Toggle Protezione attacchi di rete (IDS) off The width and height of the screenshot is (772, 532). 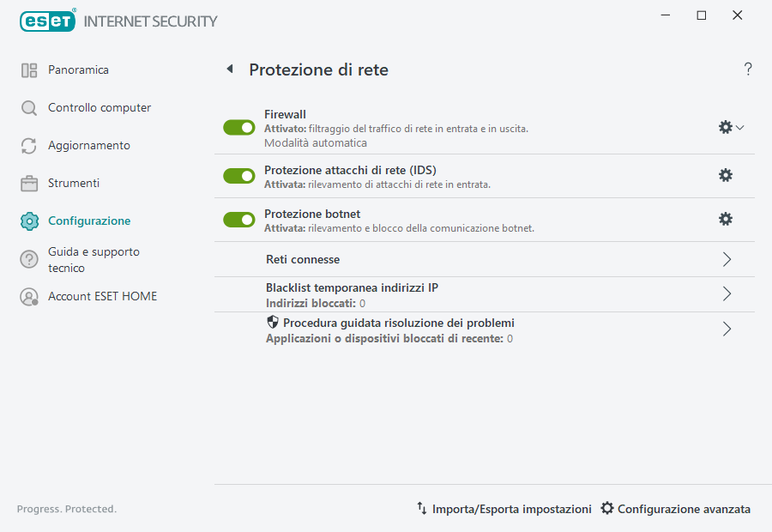238,175
